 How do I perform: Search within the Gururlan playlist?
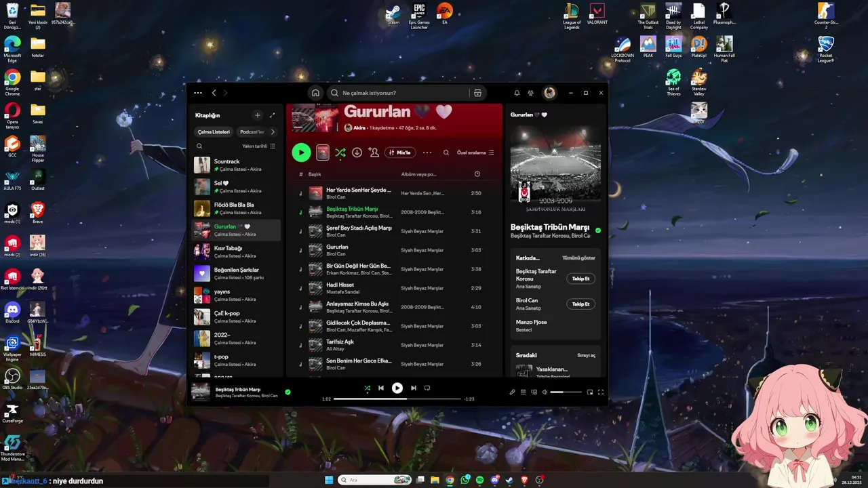point(446,152)
